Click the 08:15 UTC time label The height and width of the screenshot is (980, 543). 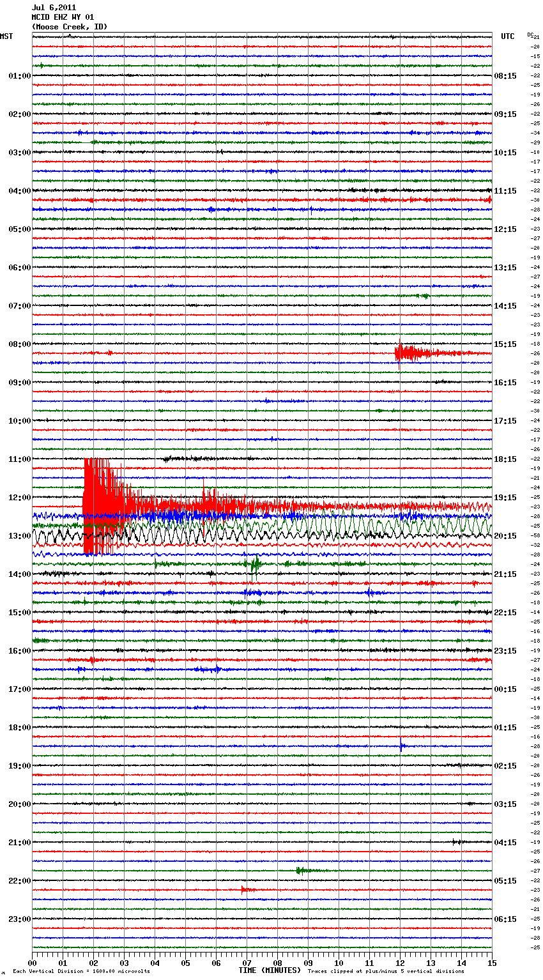coord(505,76)
